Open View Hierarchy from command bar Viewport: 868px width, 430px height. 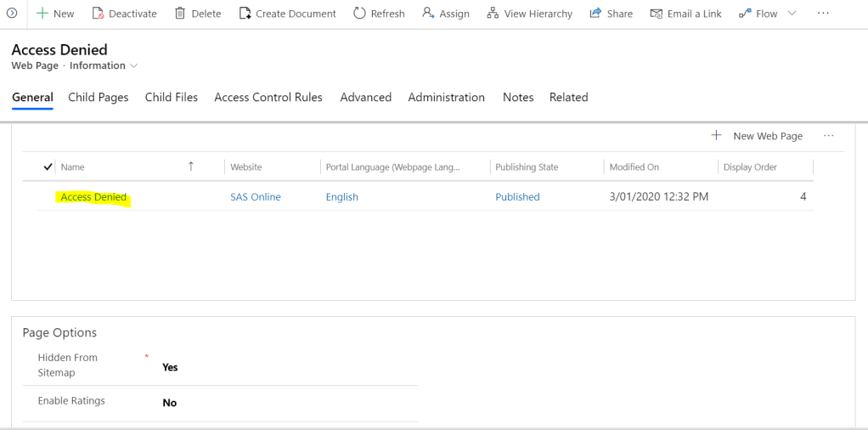click(529, 14)
